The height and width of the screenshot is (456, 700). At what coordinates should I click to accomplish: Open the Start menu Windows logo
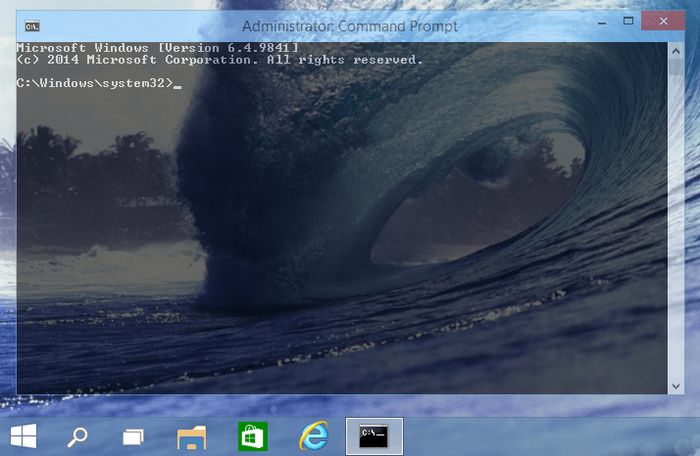(x=24, y=436)
